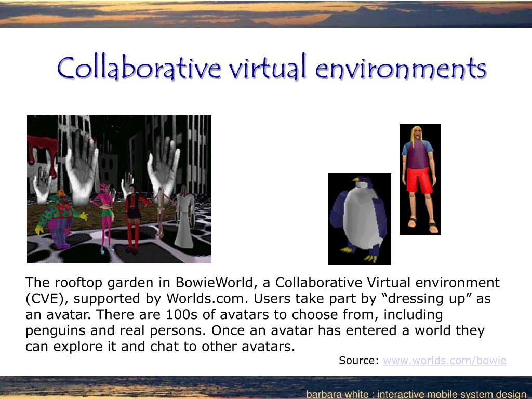Click the 'Collaborative virtual environments' title
532x399 pixels.
(x=272, y=68)
